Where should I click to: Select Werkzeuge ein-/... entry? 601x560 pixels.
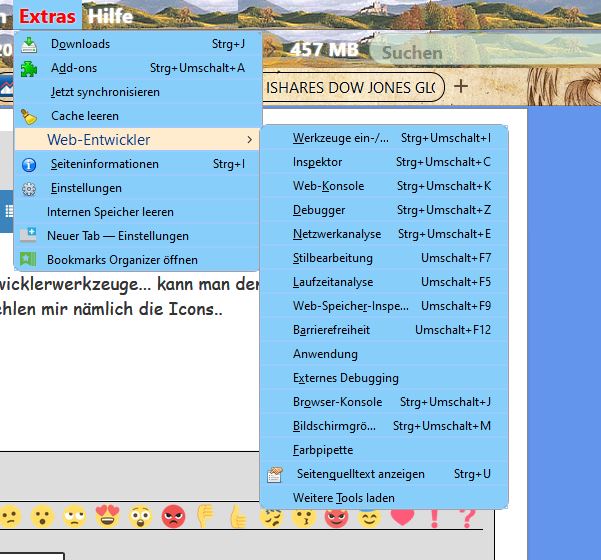pos(384,138)
